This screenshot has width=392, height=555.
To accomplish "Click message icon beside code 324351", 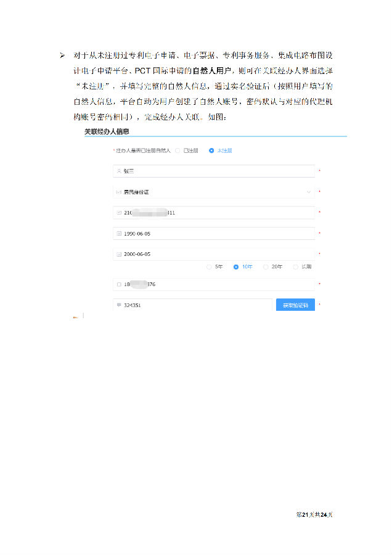I will 119,305.
